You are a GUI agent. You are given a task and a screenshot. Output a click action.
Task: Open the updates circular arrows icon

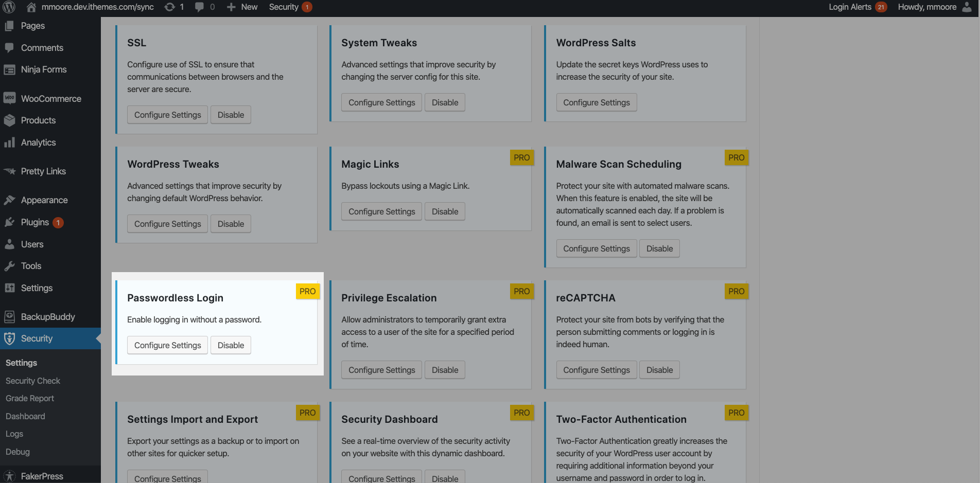tap(169, 7)
